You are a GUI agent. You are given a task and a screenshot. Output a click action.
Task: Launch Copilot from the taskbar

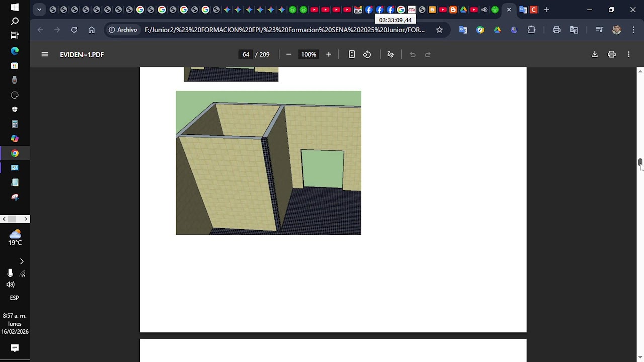click(15, 138)
